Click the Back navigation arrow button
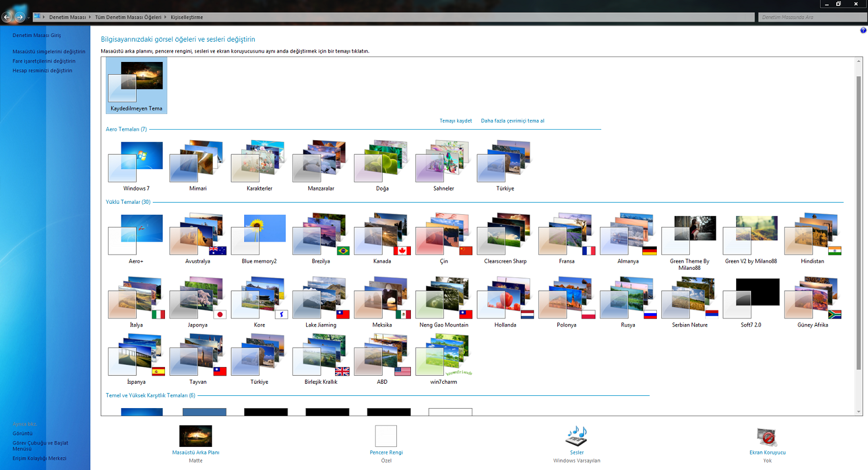Image resolution: width=868 pixels, height=470 pixels. [x=8, y=17]
